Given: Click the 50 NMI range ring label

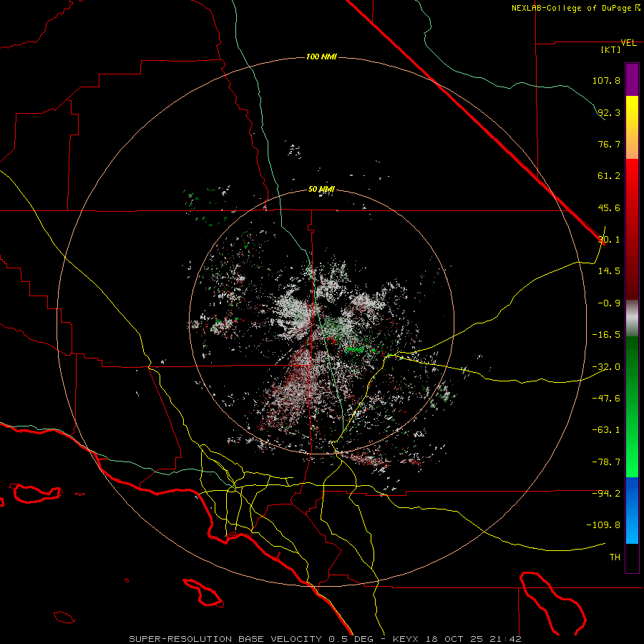Looking at the screenshot, I should click(321, 190).
